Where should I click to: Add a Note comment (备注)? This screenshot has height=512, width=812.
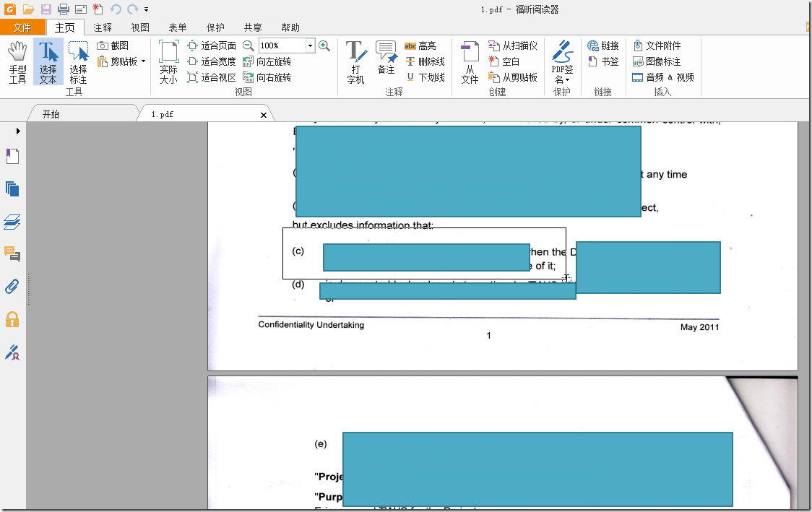click(x=386, y=58)
